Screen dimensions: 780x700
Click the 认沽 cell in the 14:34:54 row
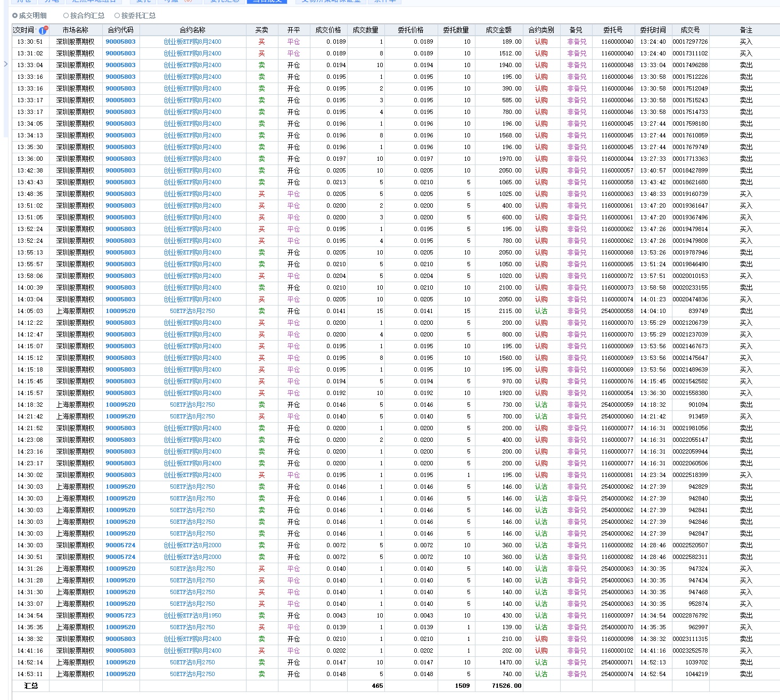tap(541, 615)
